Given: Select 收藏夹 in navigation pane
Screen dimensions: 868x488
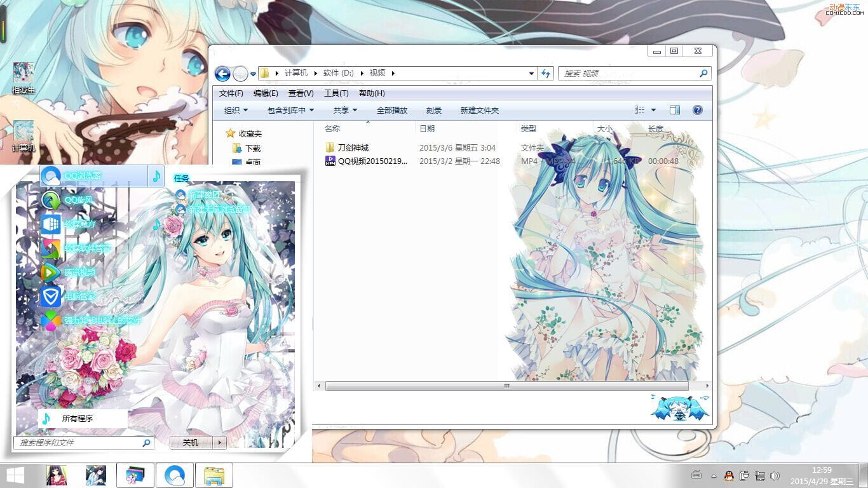Looking at the screenshot, I should pos(250,134).
